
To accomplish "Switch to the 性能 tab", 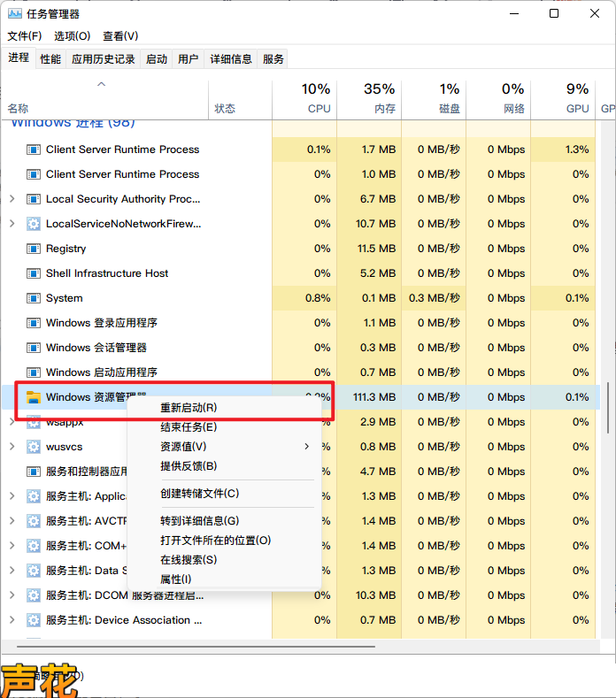I will click(50, 58).
